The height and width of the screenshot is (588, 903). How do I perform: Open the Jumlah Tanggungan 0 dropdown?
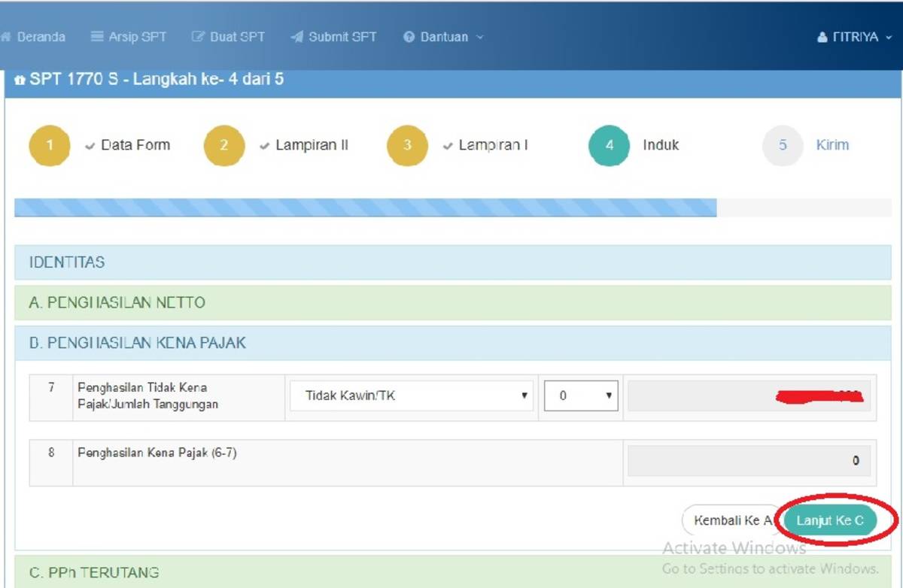[581, 396]
